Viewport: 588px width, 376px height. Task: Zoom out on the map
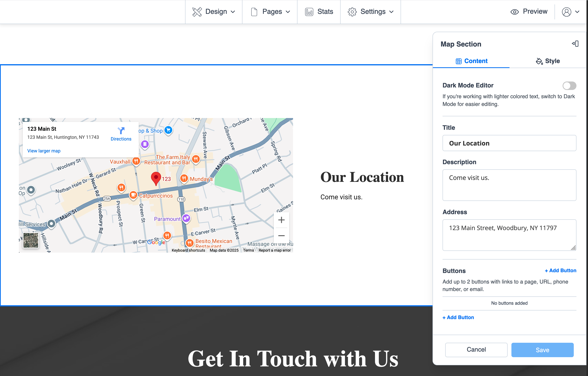point(281,236)
